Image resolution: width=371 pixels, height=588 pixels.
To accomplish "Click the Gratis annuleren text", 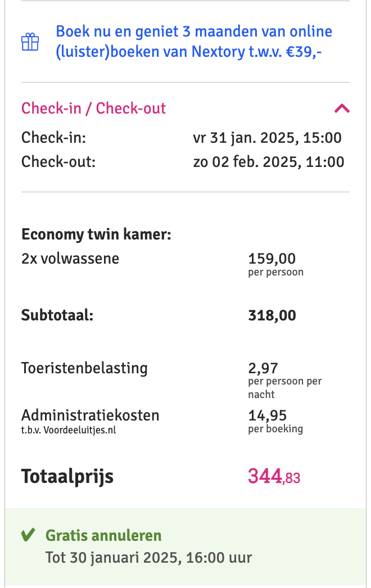I will [103, 535].
